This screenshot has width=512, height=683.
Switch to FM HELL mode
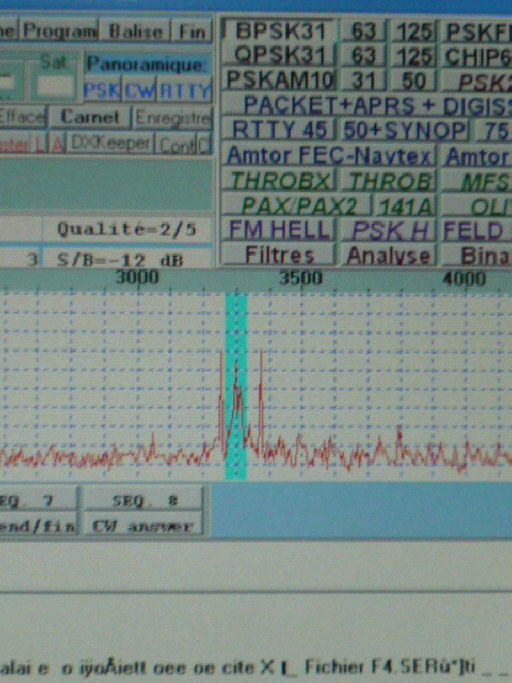coord(279,230)
